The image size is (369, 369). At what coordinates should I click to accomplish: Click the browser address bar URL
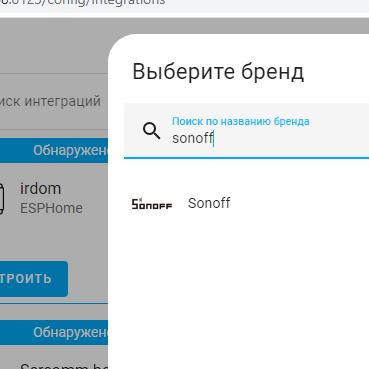point(83,3)
